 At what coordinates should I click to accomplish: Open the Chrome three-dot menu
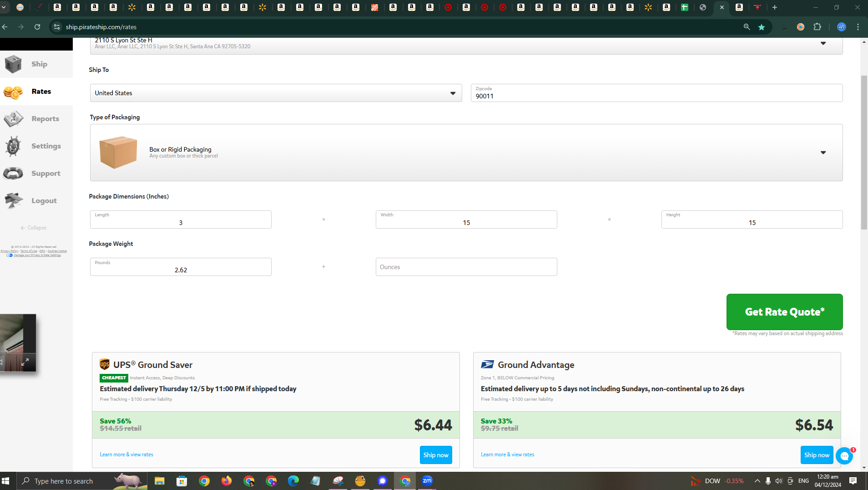tap(858, 27)
